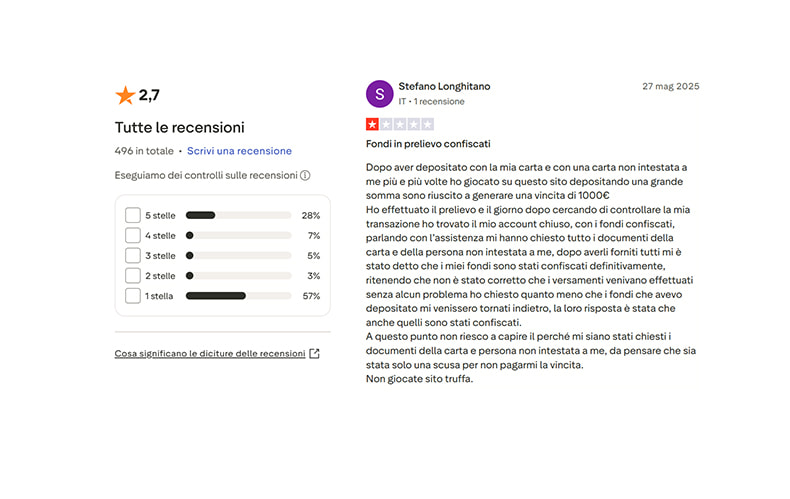
Task: Tick the 5 stelle checkbox
Action: tap(133, 215)
